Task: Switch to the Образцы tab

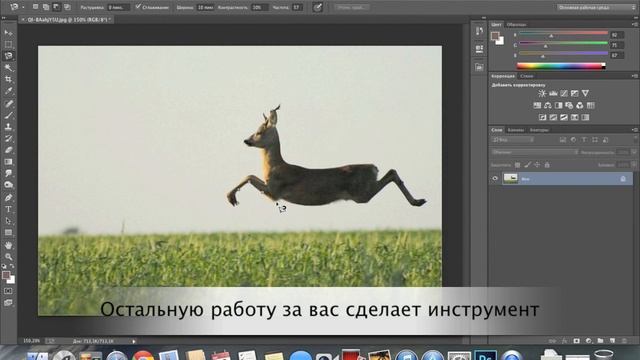Action: (516, 24)
